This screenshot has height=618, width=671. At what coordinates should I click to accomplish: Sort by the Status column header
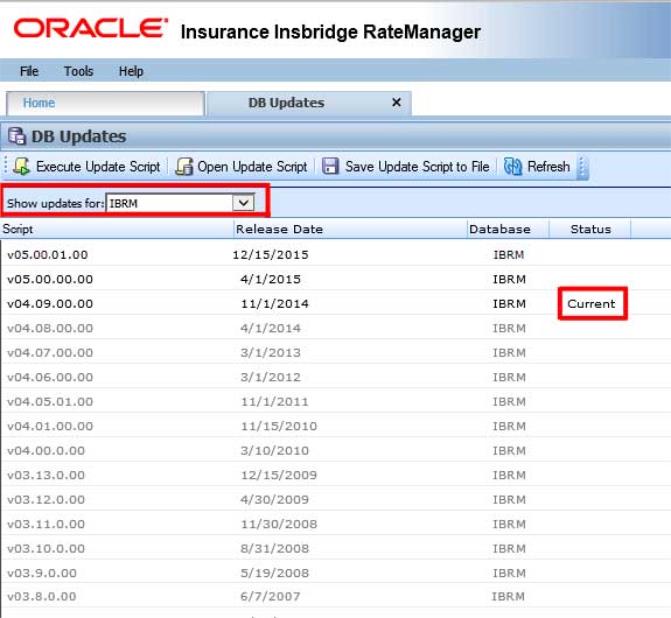pyautogui.click(x=590, y=229)
